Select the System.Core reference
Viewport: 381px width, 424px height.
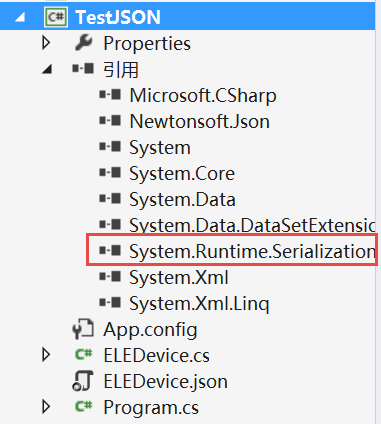(182, 174)
